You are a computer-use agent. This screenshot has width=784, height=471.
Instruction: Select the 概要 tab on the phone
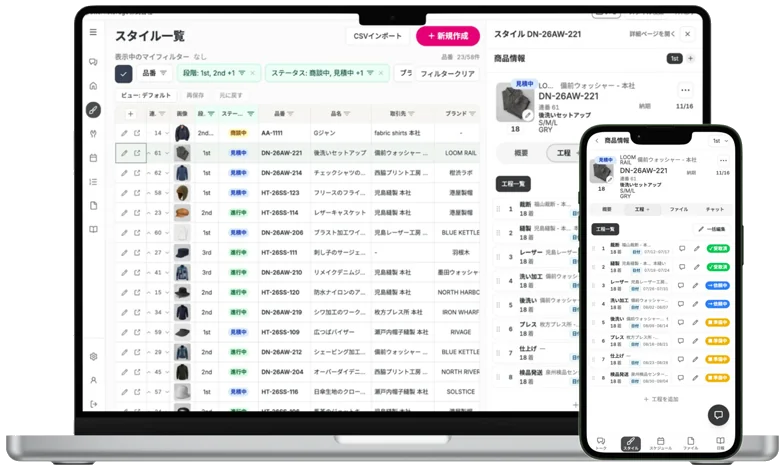(x=606, y=210)
